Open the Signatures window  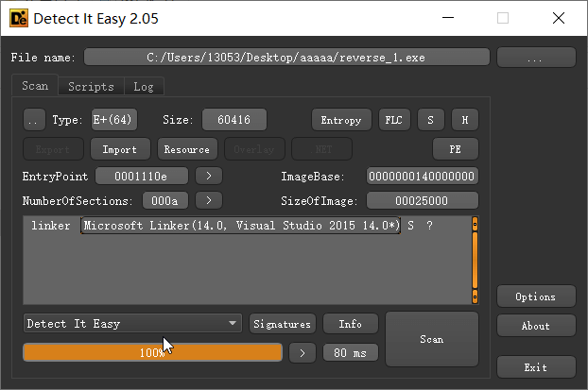[x=283, y=324]
